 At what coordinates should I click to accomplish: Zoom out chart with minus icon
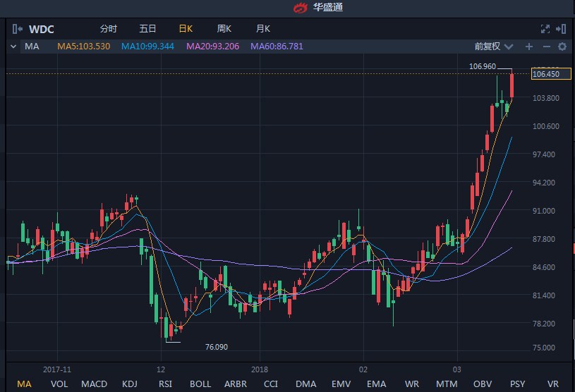(546, 47)
